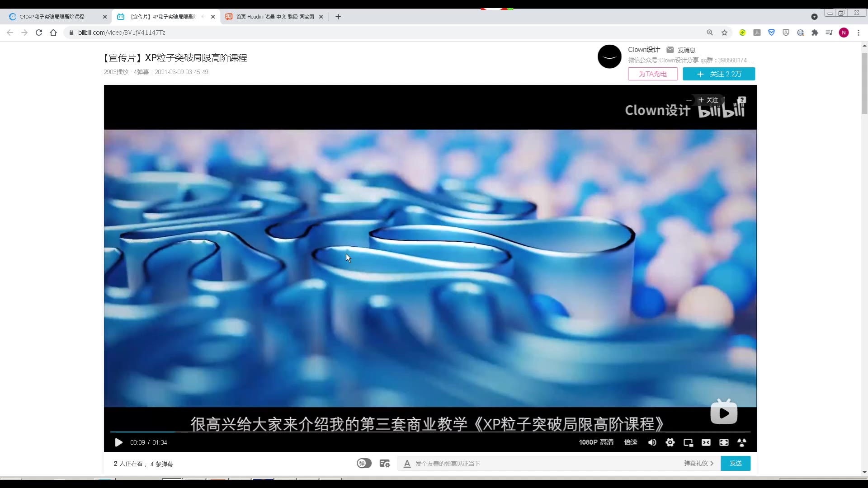Click the charge (为TA充电) button

click(652, 74)
